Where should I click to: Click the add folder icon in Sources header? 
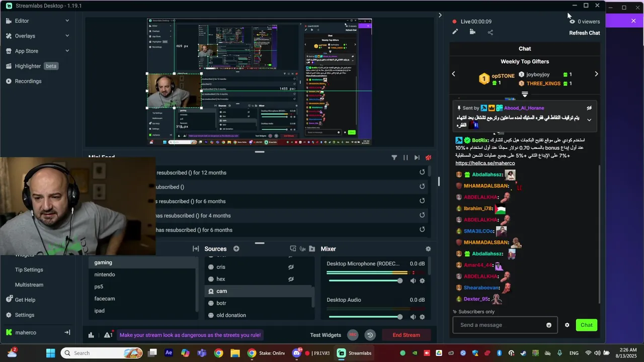pos(312,249)
